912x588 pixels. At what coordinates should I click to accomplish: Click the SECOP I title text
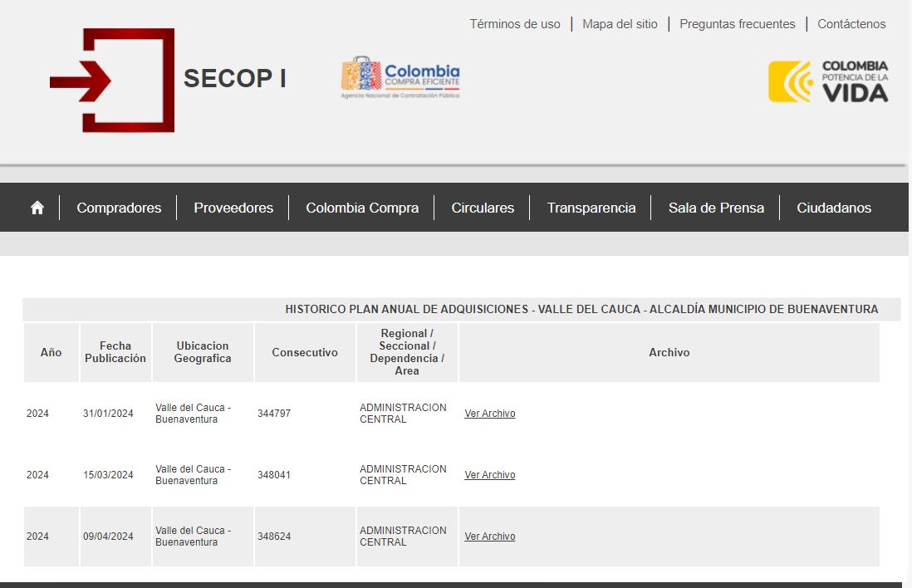tap(235, 79)
